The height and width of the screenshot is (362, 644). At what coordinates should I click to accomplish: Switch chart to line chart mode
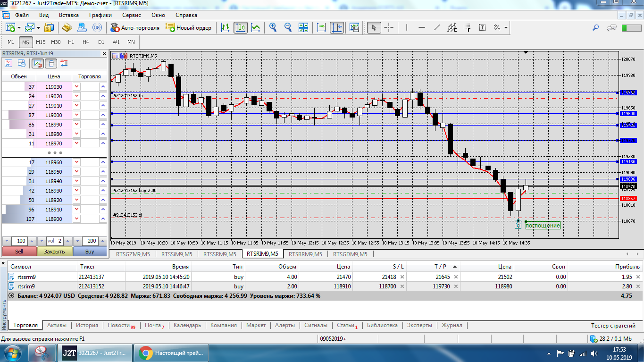[256, 28]
